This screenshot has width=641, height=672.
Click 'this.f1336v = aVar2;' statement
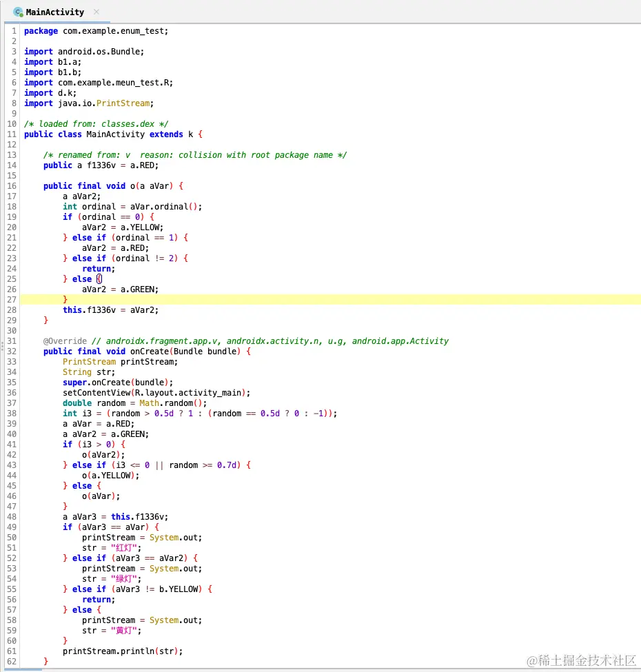pyautogui.click(x=110, y=310)
